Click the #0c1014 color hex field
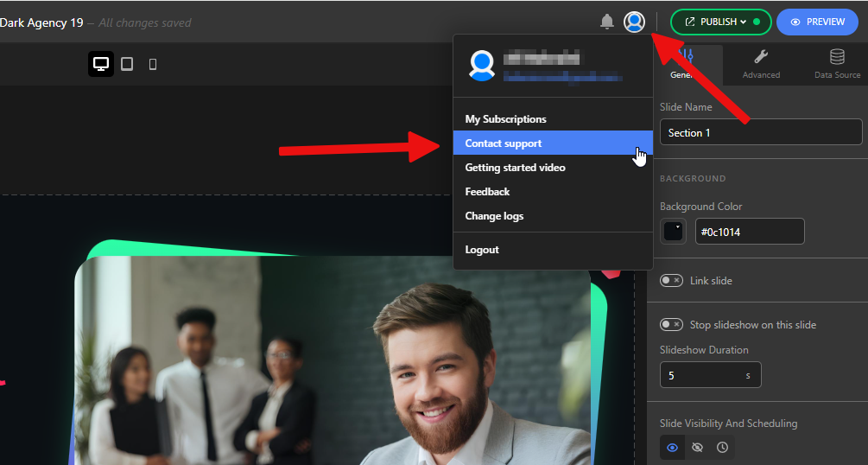 tap(750, 231)
